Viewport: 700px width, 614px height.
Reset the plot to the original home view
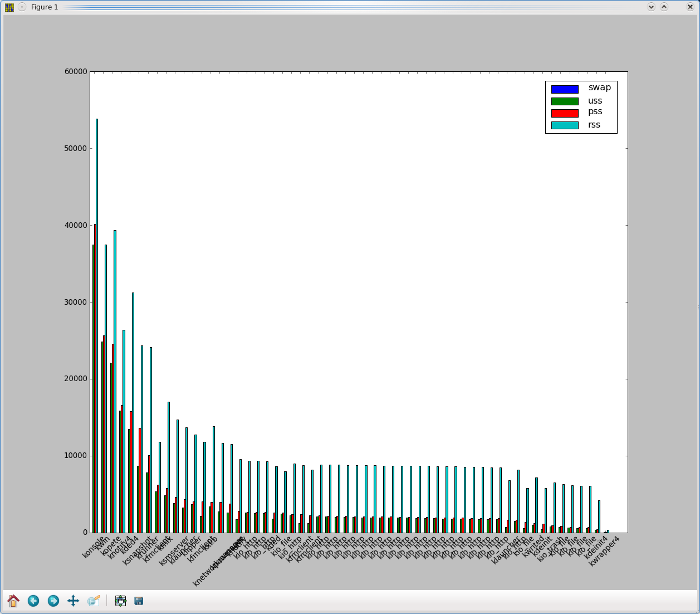(13, 601)
